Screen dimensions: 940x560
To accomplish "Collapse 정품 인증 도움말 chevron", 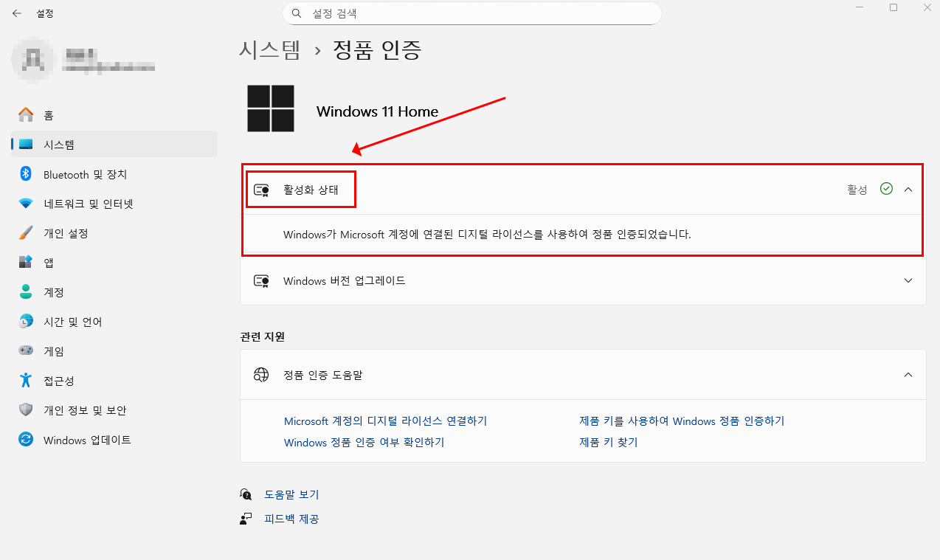I will [908, 375].
